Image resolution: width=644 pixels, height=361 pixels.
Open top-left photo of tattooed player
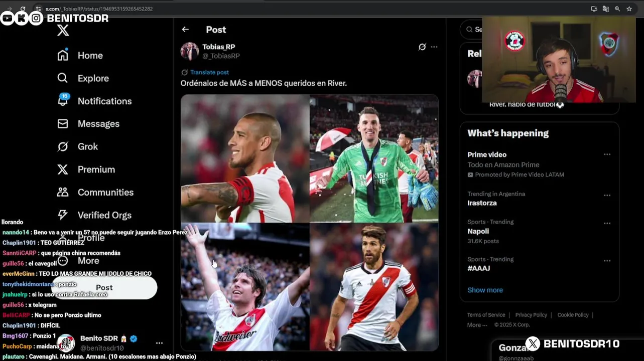pyautogui.click(x=245, y=158)
